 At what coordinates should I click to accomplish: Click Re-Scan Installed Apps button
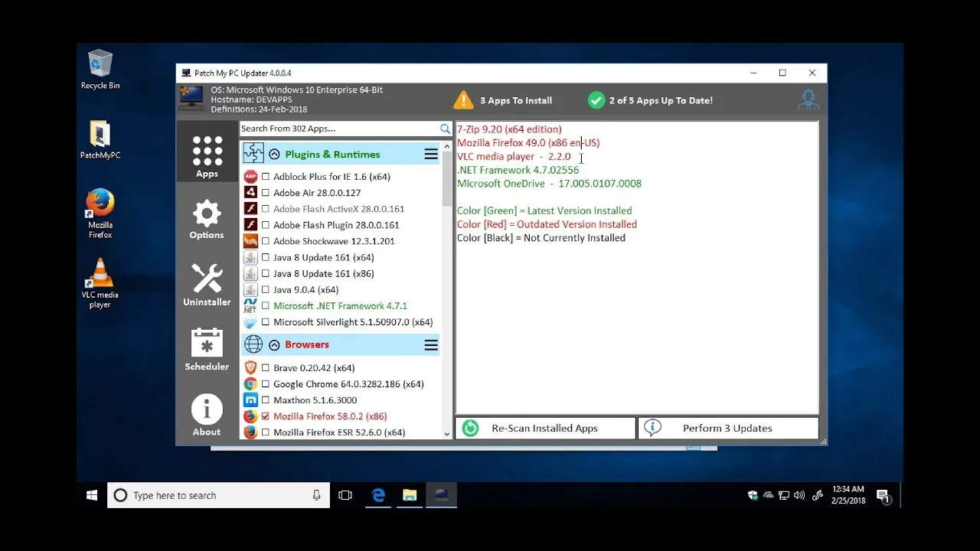545,429
